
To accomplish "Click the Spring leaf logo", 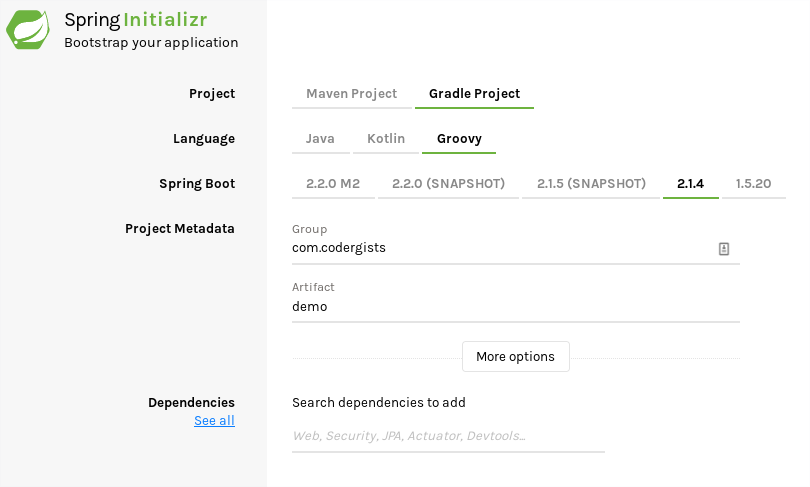I will 28,29.
